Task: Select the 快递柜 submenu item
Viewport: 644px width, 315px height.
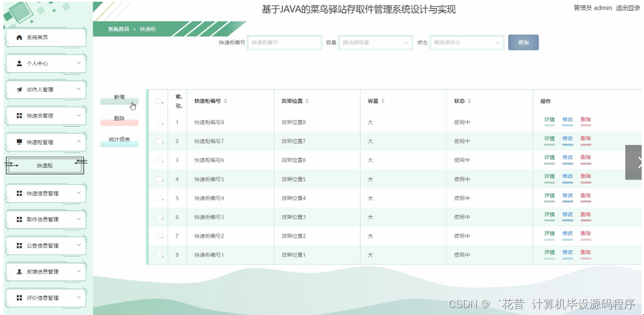Action: point(45,166)
